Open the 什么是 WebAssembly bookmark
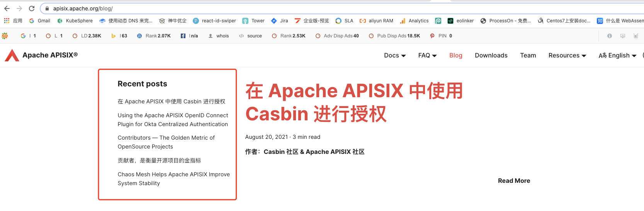The image size is (644, 211). tap(620, 21)
